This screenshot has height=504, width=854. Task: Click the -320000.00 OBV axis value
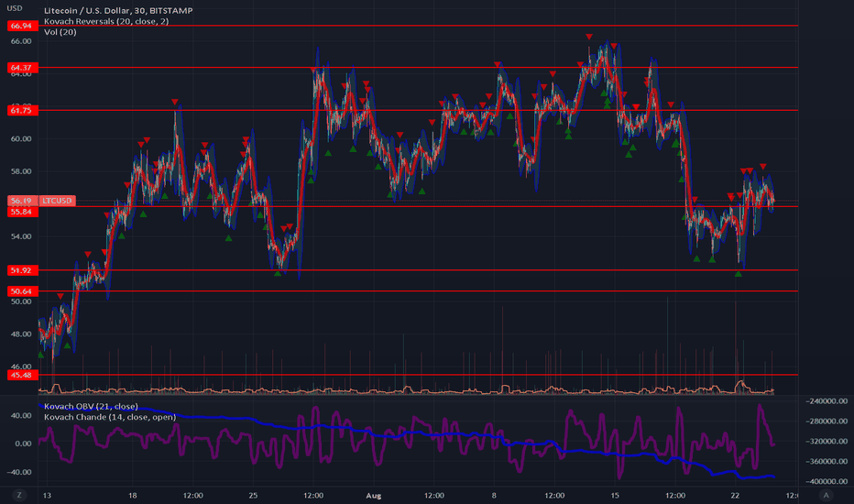[827, 442]
